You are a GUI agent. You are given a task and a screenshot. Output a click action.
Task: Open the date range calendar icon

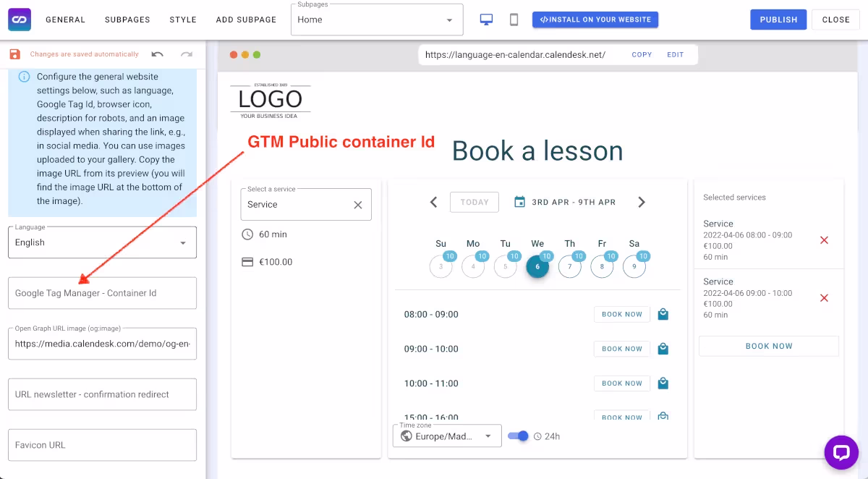(x=519, y=202)
